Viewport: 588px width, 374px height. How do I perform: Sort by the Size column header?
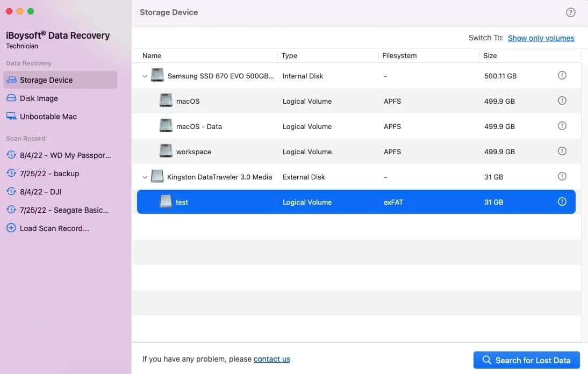490,55
